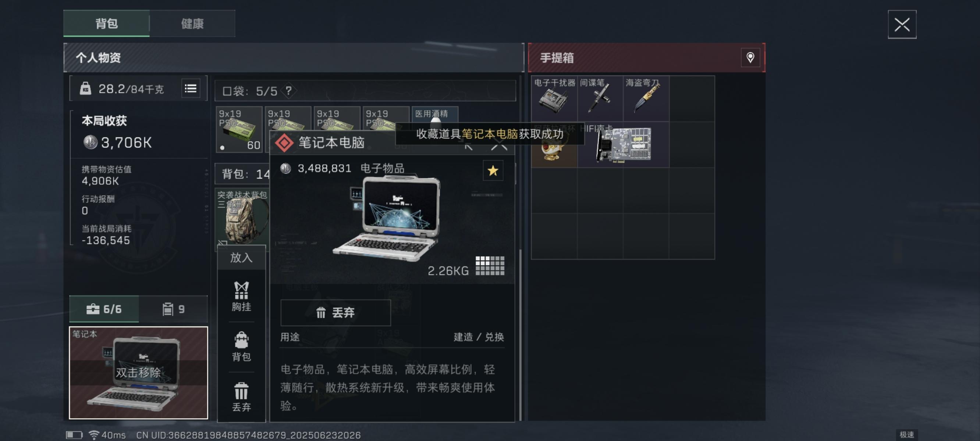980x441 pixels.
Task: Click the trash 丢弃 icon in side menu
Action: coord(241,397)
